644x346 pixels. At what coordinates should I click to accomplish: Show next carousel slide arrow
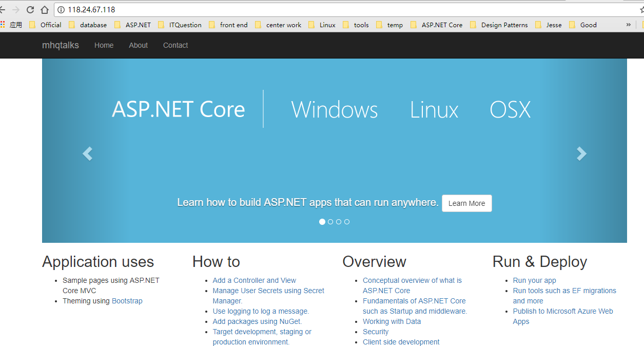coord(581,153)
